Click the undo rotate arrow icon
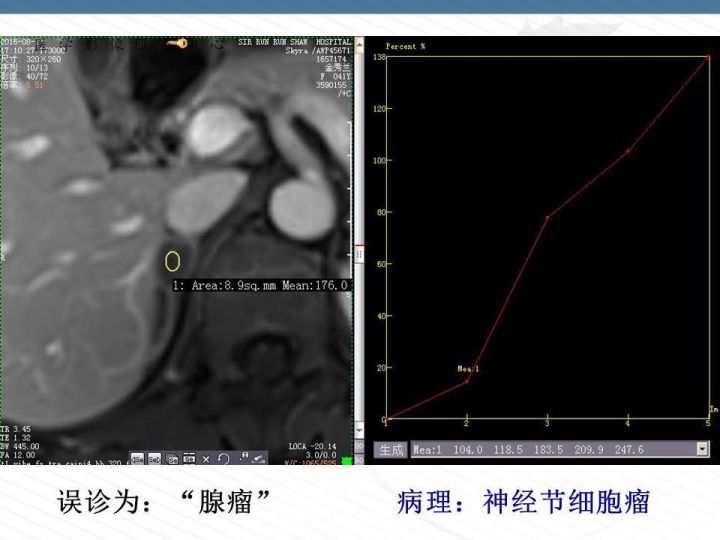The height and width of the screenshot is (540, 720). (224, 459)
